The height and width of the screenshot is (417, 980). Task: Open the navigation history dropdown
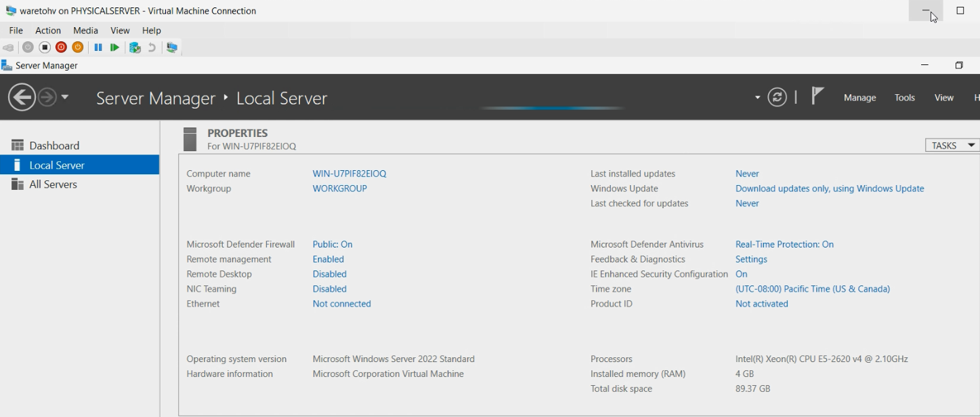pos(65,97)
